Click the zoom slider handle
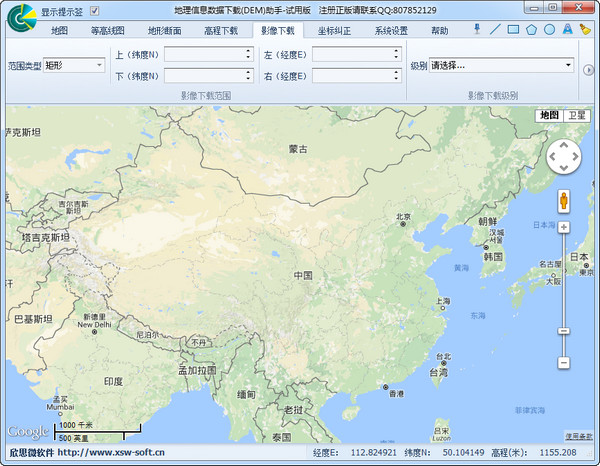Viewport: 600px width, 466px height. pos(564,331)
